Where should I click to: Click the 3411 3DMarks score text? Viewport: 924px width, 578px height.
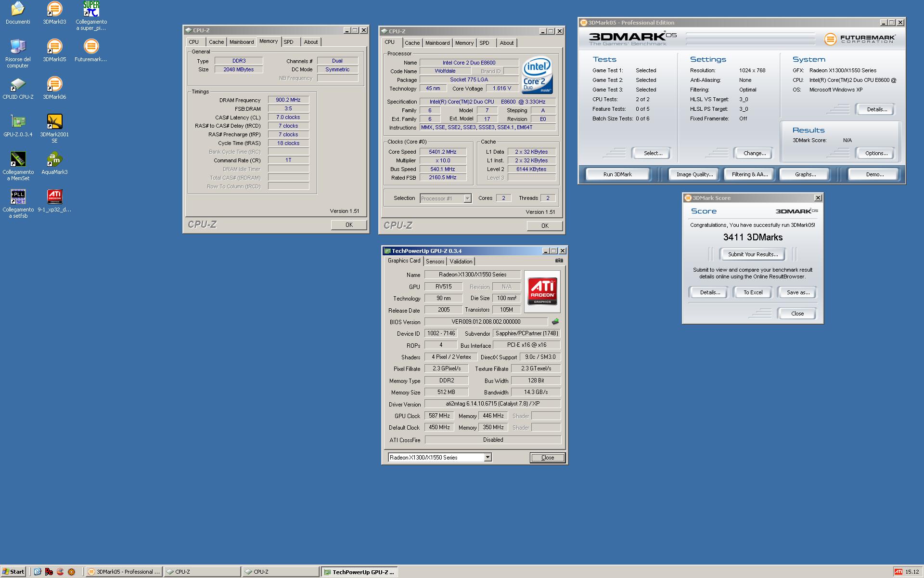coord(753,237)
